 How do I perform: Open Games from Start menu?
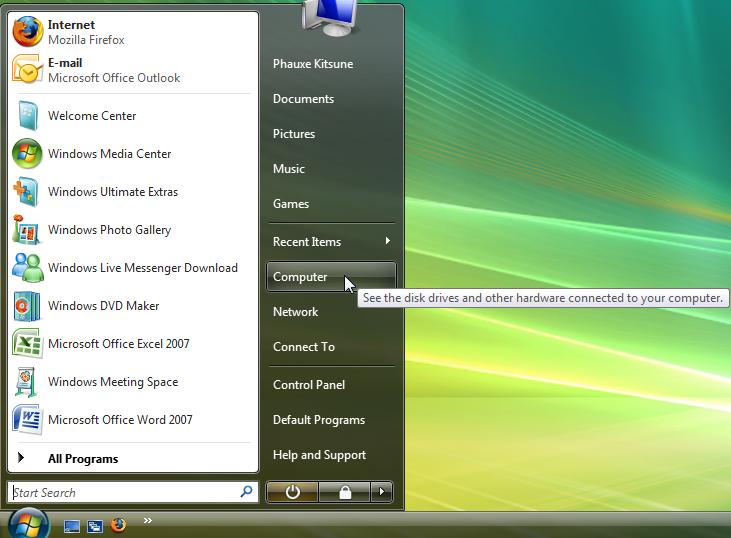click(x=291, y=204)
